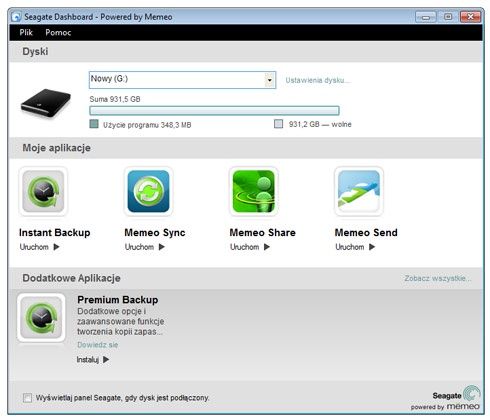Click the 'Zobacz wszystkie...' link

438,278
